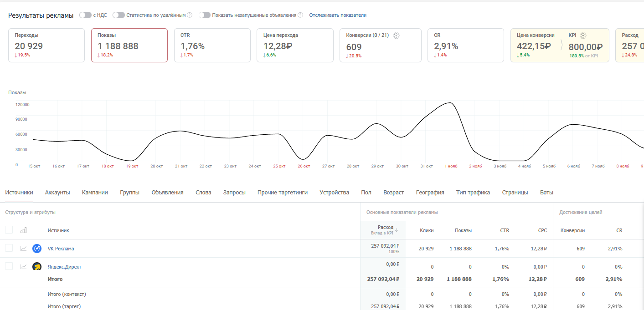
Task: Click the Яндекс.Директ logo icon
Action: point(37,267)
